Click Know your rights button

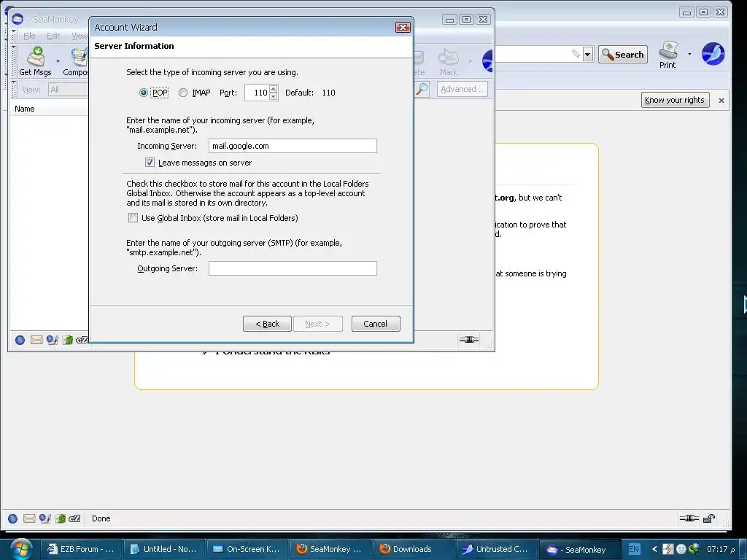[675, 100]
